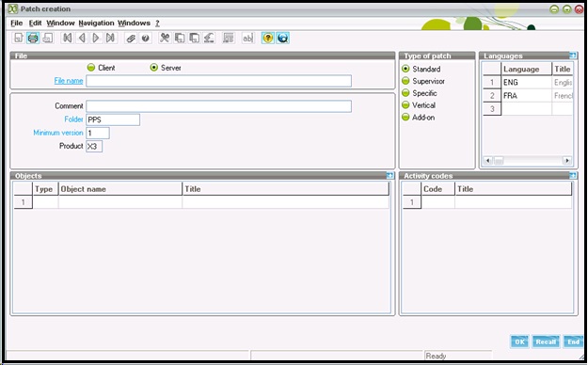The image size is (588, 365).
Task: Click the Print toolbar icon
Action: point(33,38)
